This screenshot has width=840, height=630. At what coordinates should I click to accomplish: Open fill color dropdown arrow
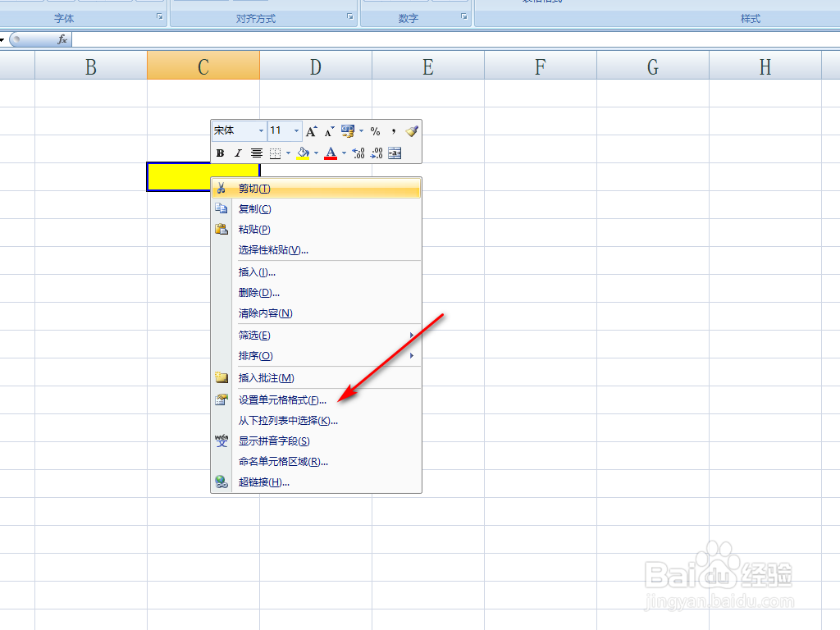(x=316, y=153)
